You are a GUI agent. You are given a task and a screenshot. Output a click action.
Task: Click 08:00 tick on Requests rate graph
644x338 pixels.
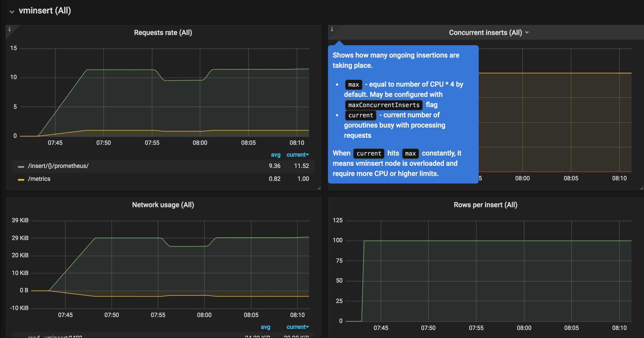(200, 143)
